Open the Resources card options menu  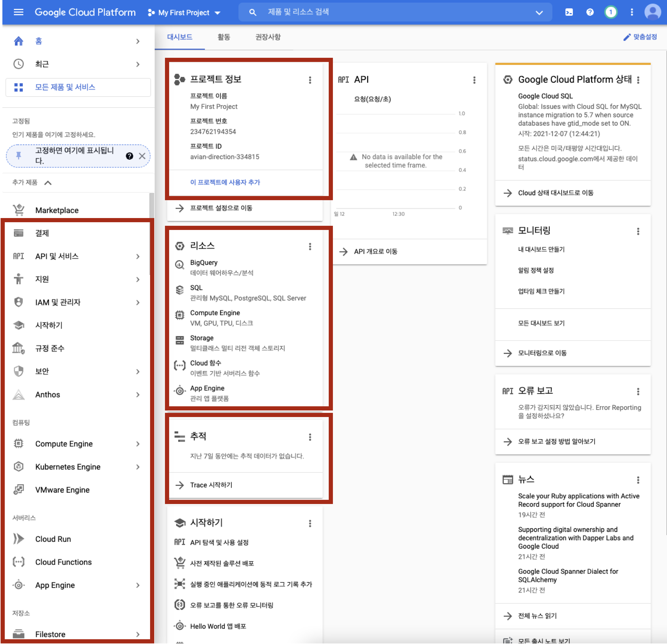pyautogui.click(x=310, y=246)
